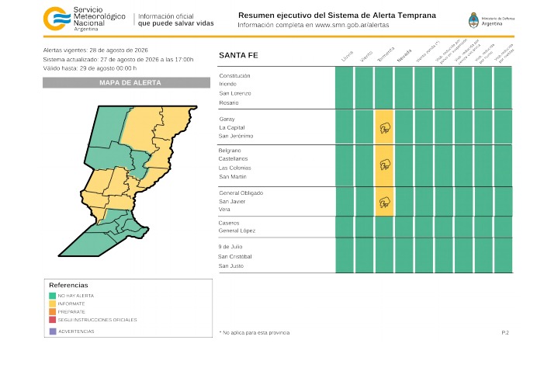Click the storm icon for General Obligado row

(385, 202)
